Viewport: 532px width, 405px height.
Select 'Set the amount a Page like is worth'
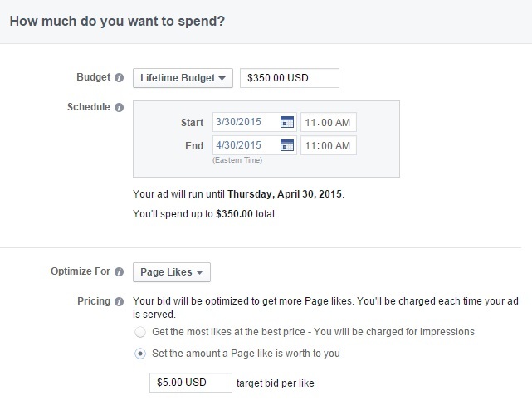pos(139,354)
